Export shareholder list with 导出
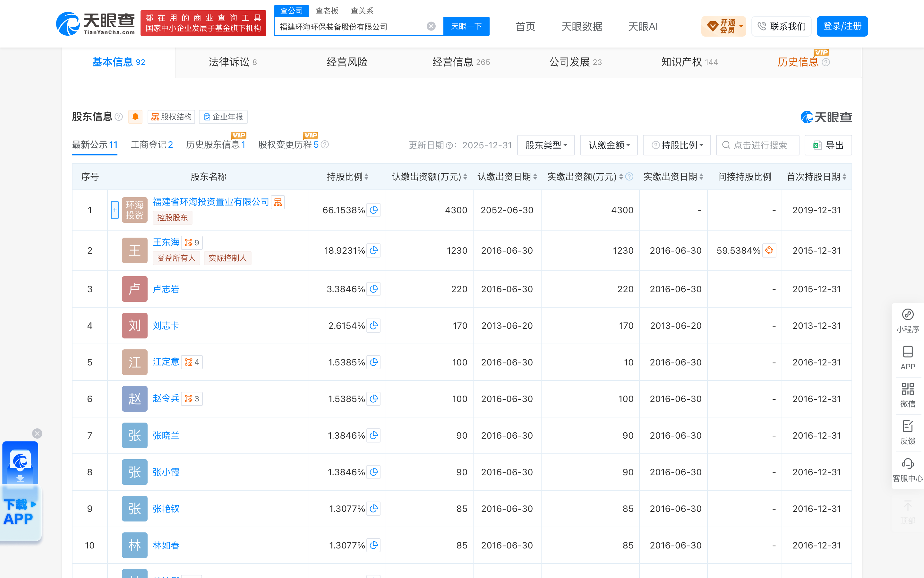Image resolution: width=924 pixels, height=578 pixels. click(x=828, y=145)
